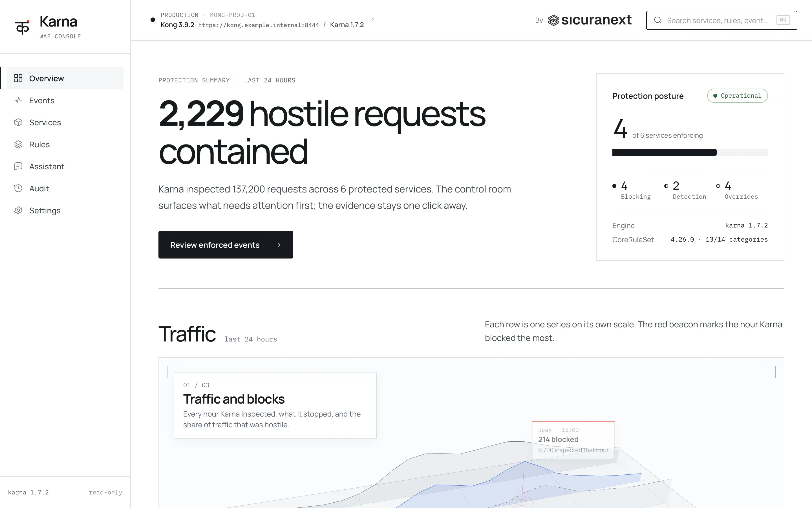Click the 4 Overrides stat
Viewport: 812px width, 508px height.
click(x=737, y=190)
